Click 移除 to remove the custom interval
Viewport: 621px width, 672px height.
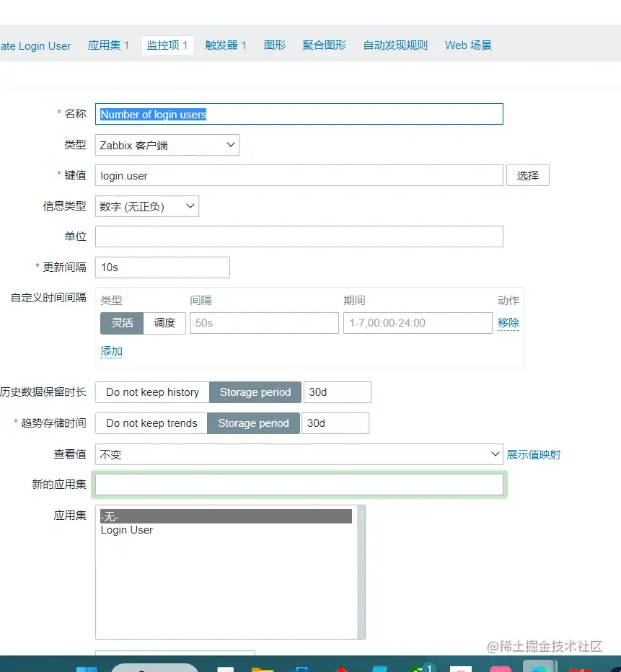(x=508, y=323)
